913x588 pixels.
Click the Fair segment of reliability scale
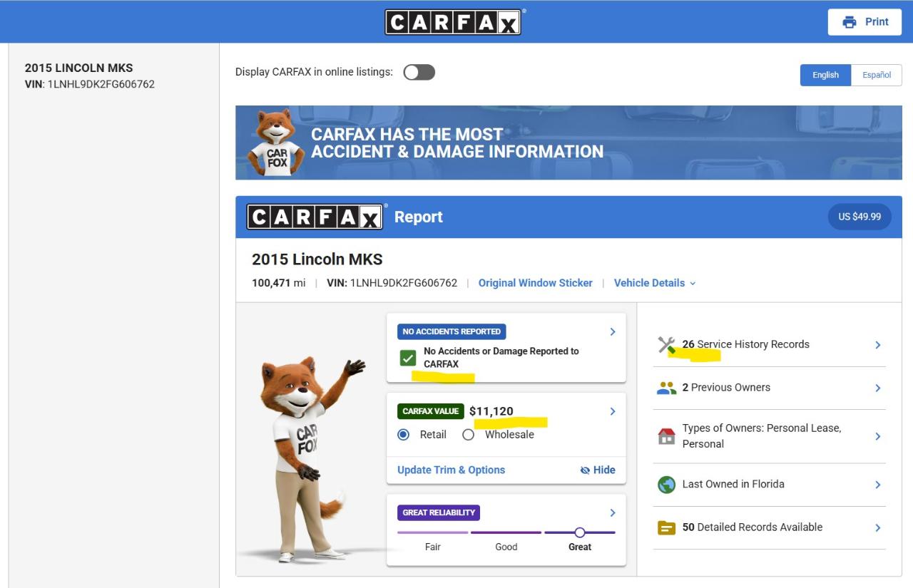click(x=433, y=533)
